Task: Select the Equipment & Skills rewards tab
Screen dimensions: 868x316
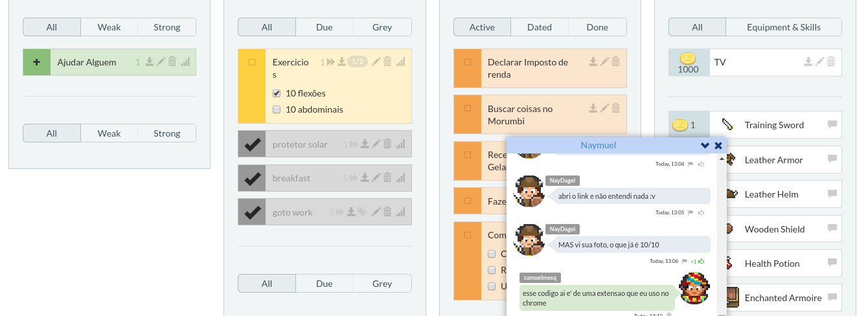Action: coord(784,27)
